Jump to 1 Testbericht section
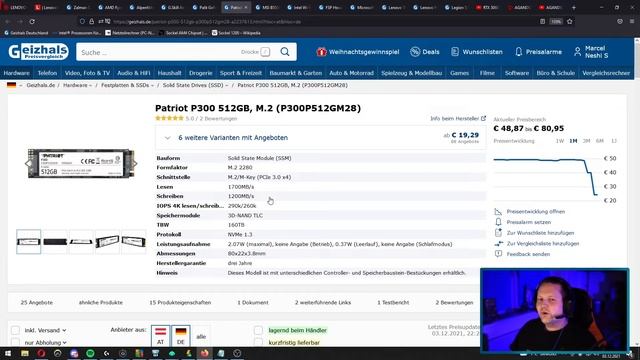Viewport: 640px width, 360px height. click(x=393, y=302)
